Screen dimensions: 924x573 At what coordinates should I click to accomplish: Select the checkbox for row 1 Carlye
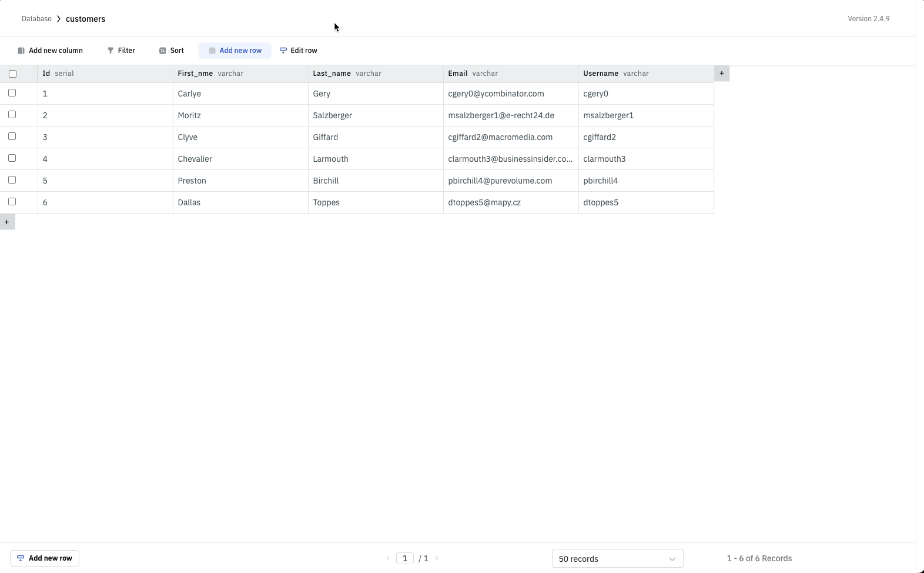[x=12, y=93]
